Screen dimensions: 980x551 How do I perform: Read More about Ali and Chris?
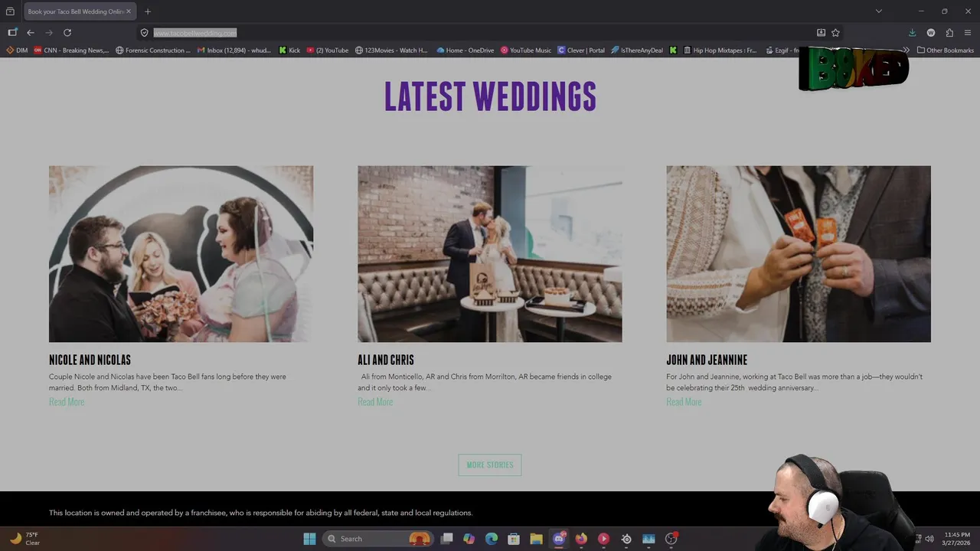375,402
